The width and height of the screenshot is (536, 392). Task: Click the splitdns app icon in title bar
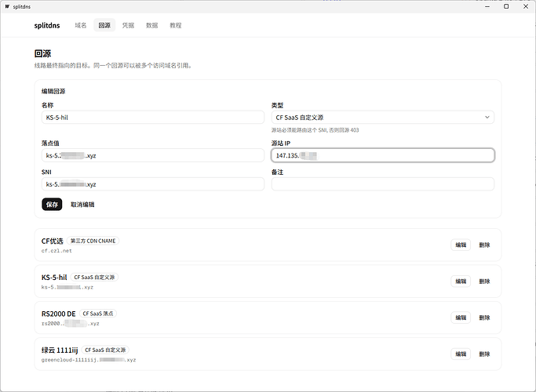coord(7,6)
